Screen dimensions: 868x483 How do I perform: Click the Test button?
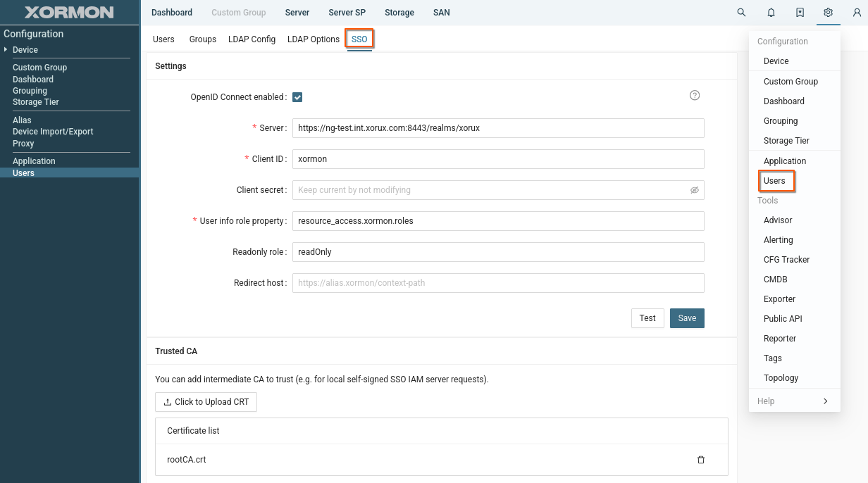pyautogui.click(x=647, y=318)
